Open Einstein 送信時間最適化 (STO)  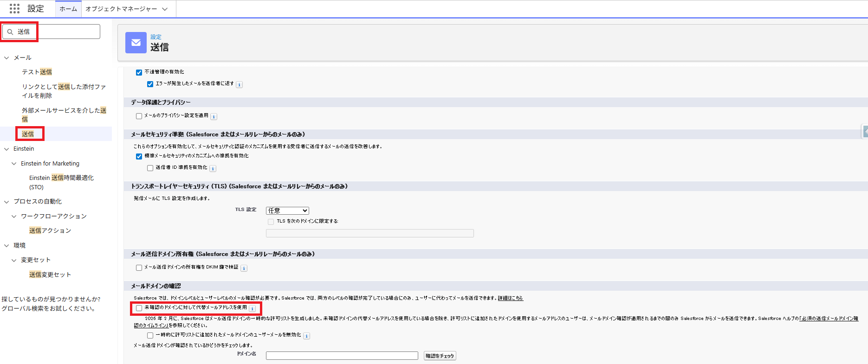click(x=61, y=182)
